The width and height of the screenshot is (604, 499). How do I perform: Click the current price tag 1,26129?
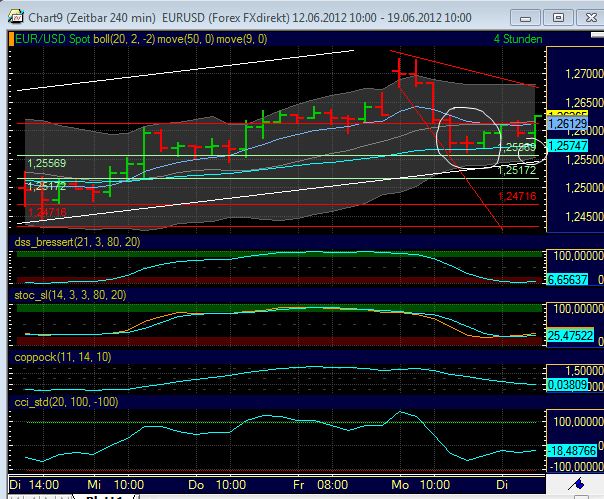click(x=567, y=124)
